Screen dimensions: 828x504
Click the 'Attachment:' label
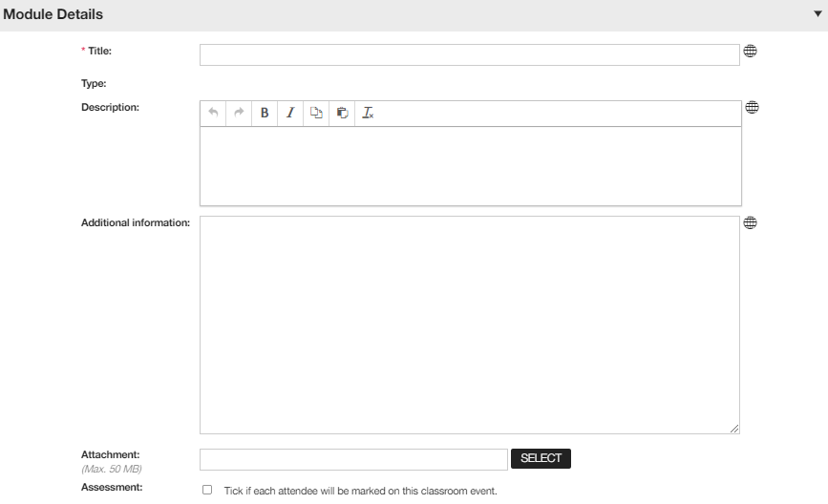click(x=110, y=454)
